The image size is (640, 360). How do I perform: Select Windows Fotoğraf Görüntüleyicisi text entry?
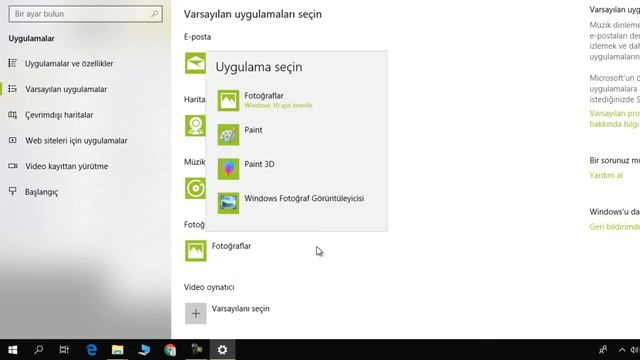point(304,198)
